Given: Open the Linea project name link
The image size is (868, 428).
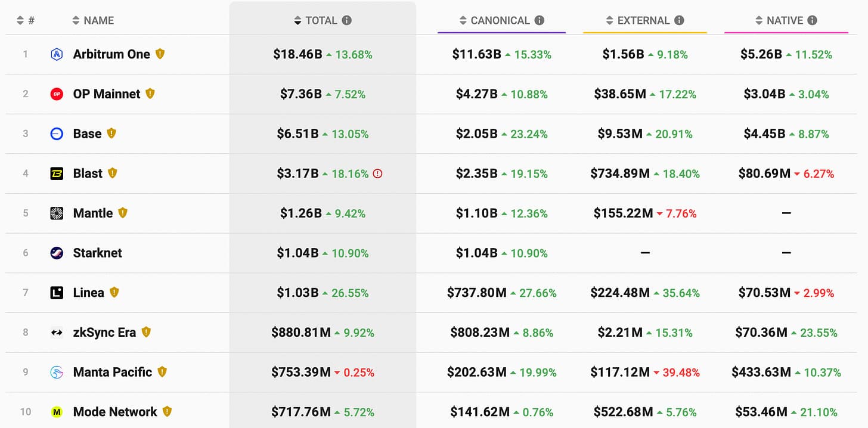Looking at the screenshot, I should tap(89, 293).
